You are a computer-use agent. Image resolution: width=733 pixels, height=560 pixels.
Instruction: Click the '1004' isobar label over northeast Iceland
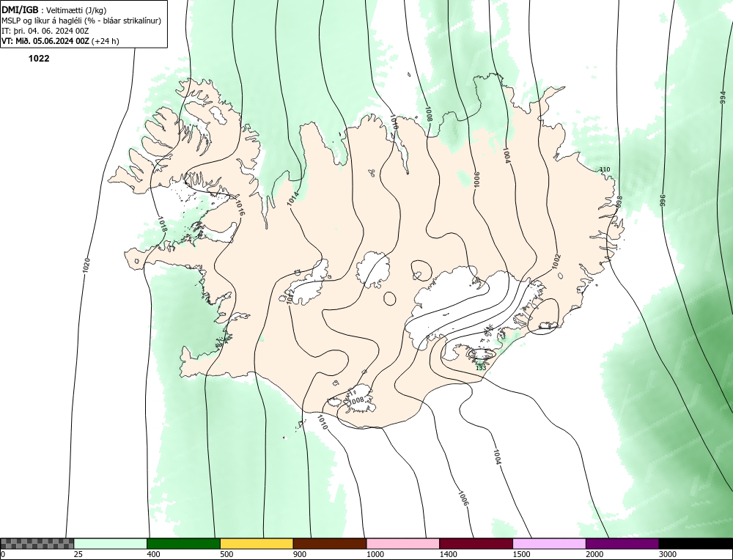point(506,155)
